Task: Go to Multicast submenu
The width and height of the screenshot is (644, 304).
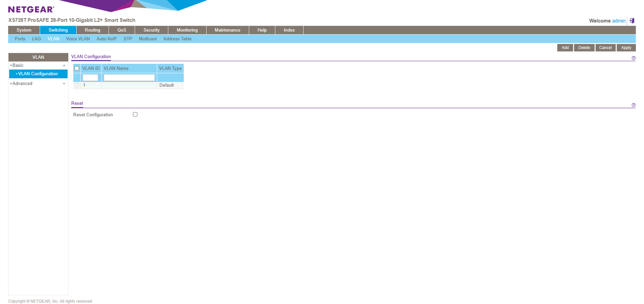Action: coord(148,39)
